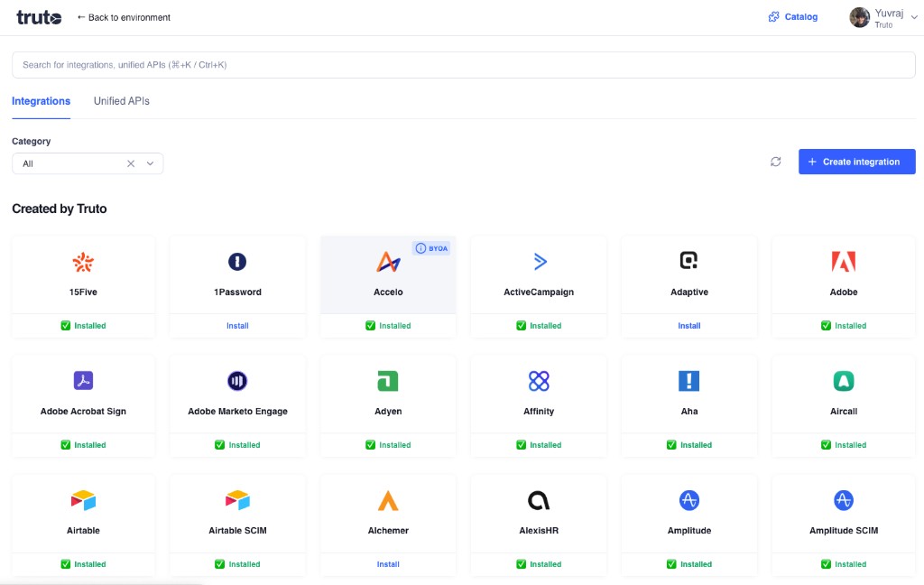Viewport: 924px width, 585px height.
Task: Click the Adobe red logo icon
Action: pyautogui.click(x=844, y=261)
